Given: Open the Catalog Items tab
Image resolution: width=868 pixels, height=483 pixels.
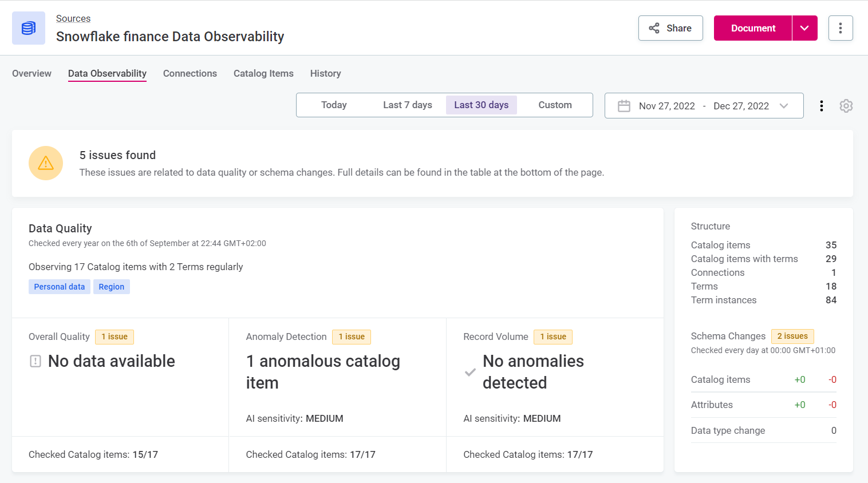Looking at the screenshot, I should point(263,73).
